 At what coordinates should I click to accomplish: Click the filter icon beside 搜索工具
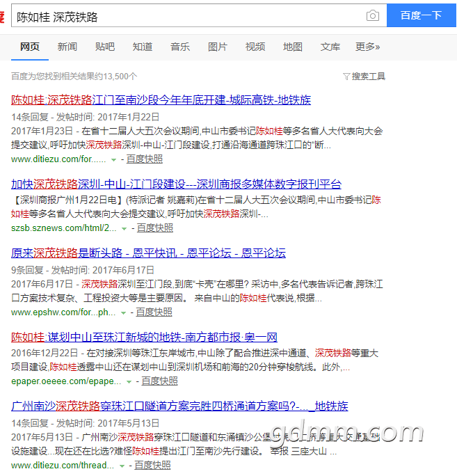point(346,76)
